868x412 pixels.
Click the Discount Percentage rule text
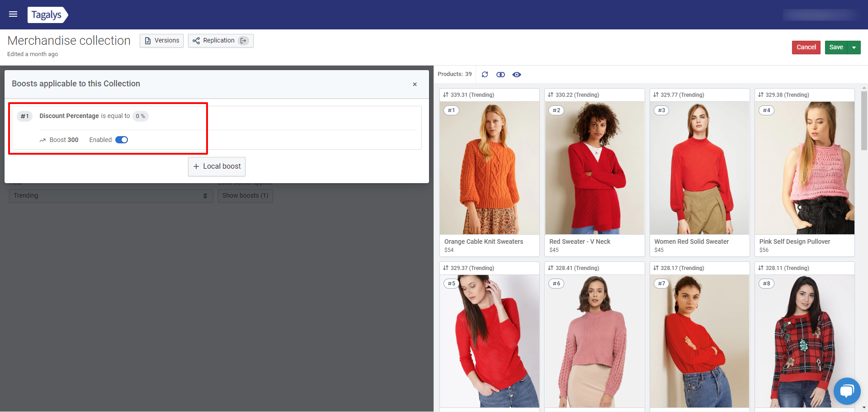tap(69, 116)
